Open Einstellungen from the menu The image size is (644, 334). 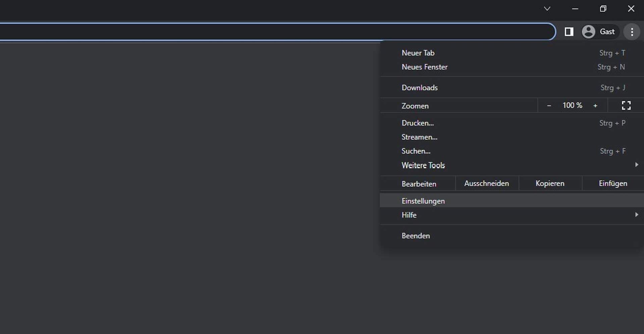click(x=423, y=201)
